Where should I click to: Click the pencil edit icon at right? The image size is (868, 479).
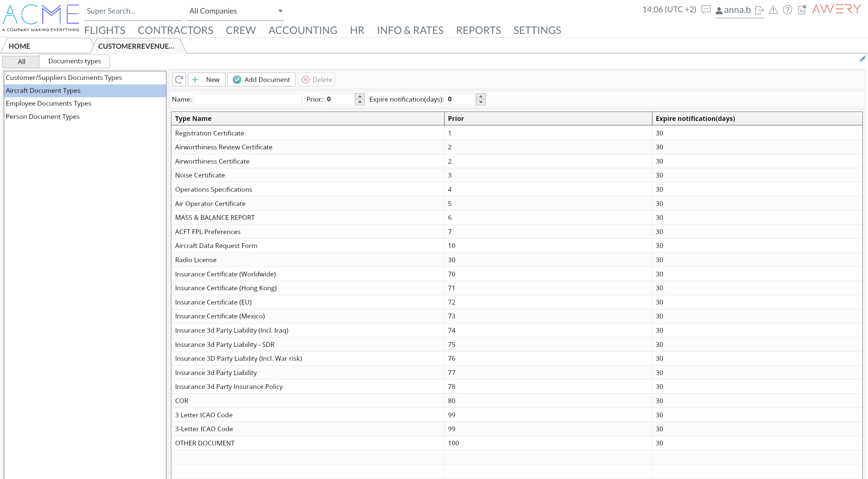(863, 59)
